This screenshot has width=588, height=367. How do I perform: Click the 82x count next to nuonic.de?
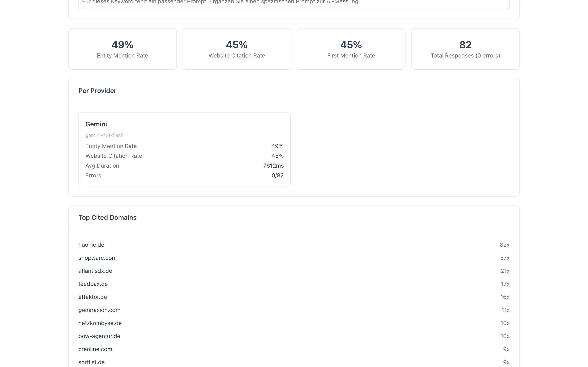click(505, 245)
